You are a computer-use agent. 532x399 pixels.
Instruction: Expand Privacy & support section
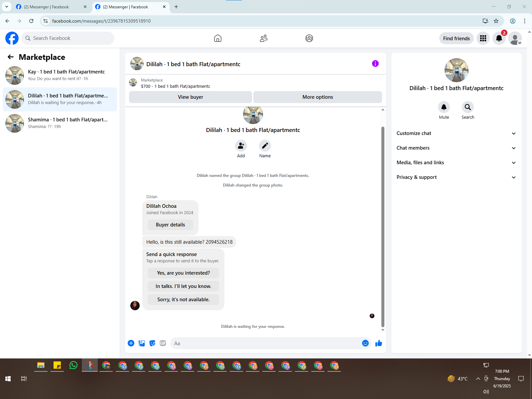pyautogui.click(x=456, y=177)
